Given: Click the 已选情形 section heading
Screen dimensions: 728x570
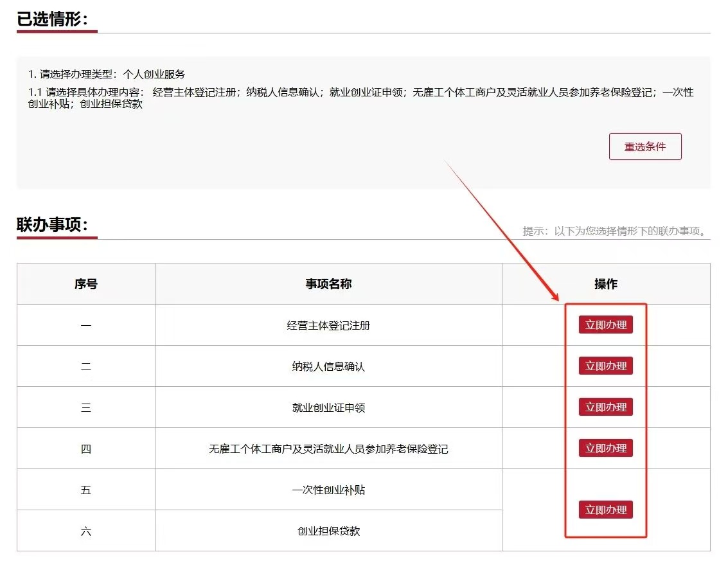Looking at the screenshot, I should tap(57, 20).
